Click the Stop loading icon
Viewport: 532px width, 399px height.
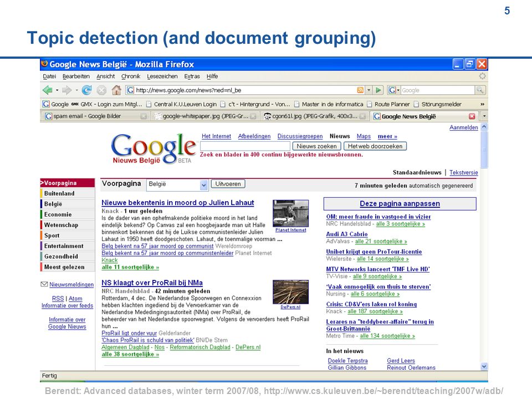pos(101,90)
